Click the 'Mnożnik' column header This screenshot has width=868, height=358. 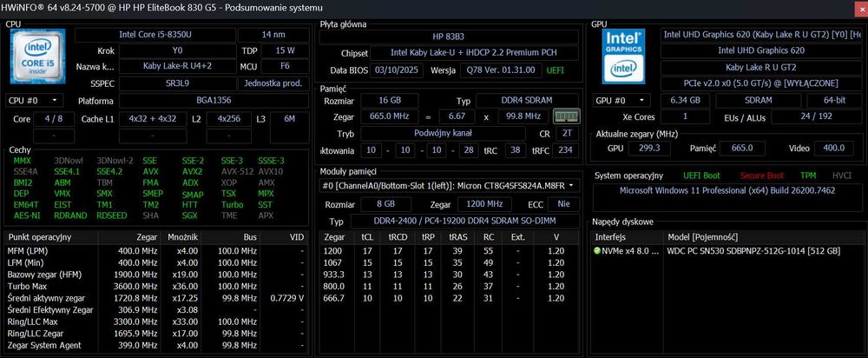(180, 237)
